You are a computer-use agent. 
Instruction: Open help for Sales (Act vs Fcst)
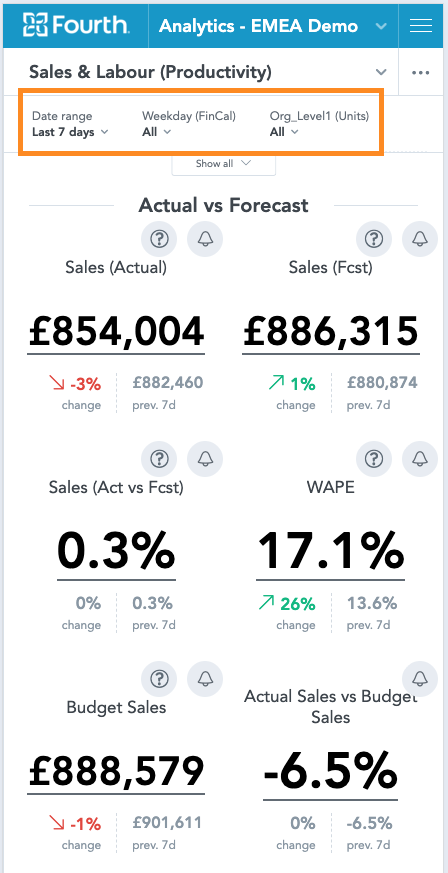(x=159, y=459)
